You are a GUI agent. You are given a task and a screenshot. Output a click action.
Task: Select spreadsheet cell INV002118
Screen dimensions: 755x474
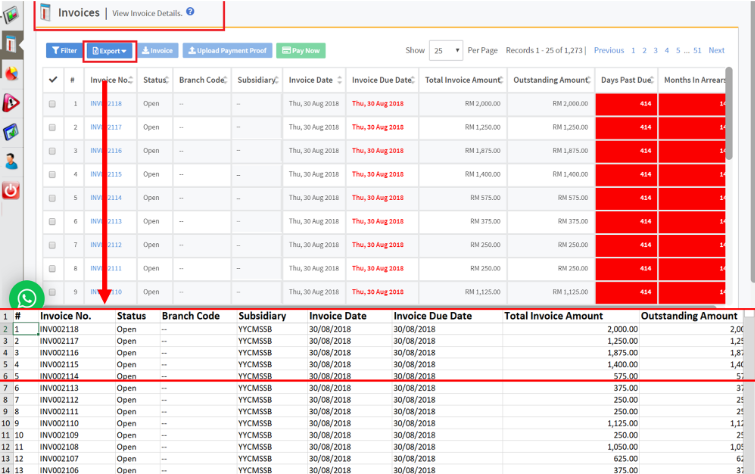tap(77, 329)
